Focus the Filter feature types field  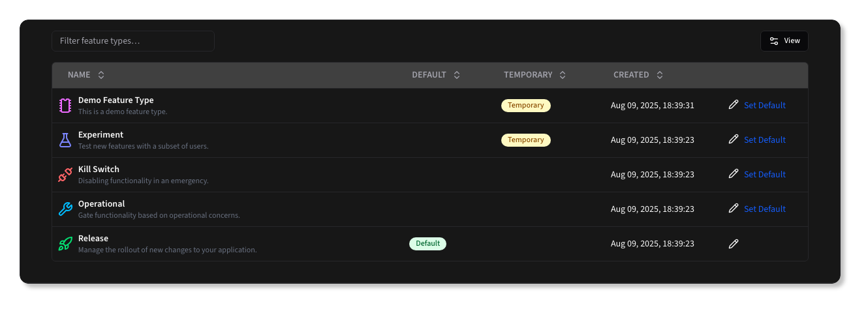pos(133,41)
